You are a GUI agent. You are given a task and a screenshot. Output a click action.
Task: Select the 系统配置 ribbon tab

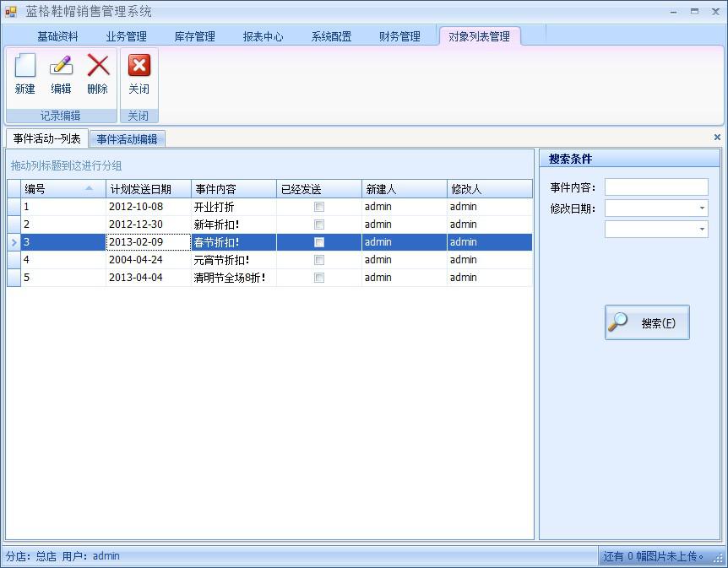(331, 36)
